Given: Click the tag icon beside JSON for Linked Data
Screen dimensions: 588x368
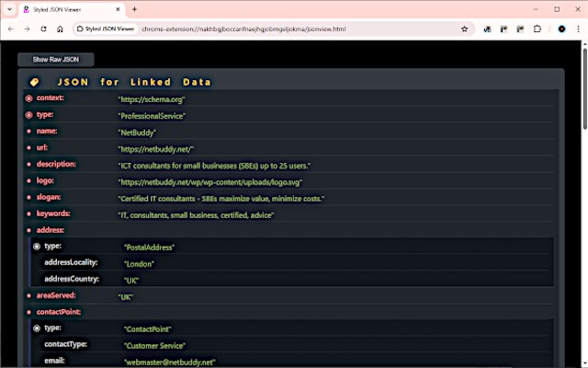Looking at the screenshot, I should (x=34, y=82).
